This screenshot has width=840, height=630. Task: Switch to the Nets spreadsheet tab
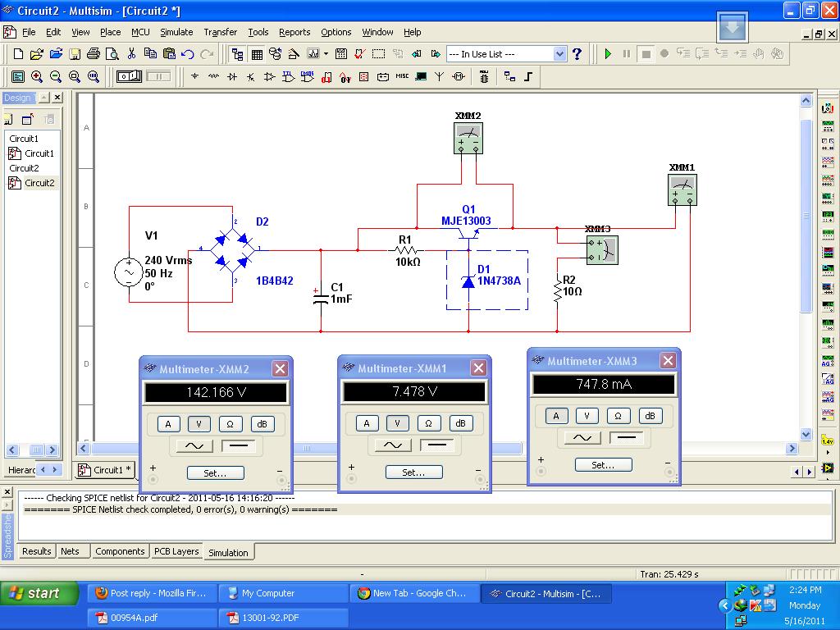70,551
